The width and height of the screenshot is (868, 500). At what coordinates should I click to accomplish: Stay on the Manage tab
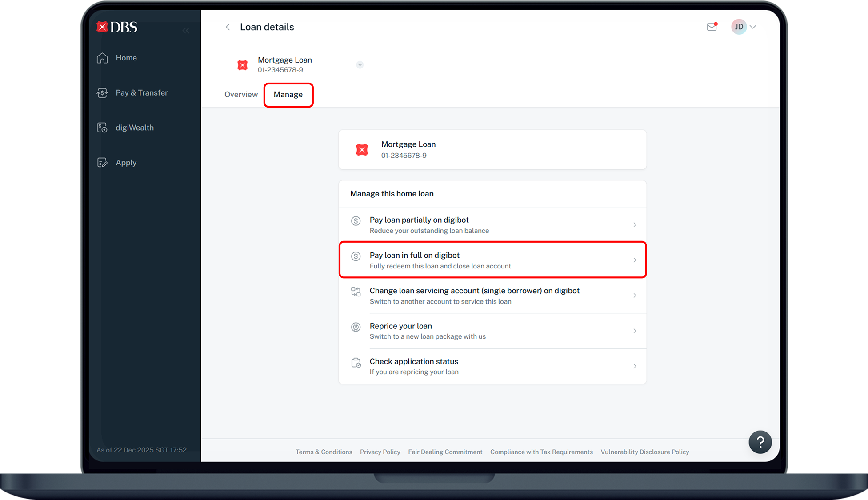(x=288, y=95)
